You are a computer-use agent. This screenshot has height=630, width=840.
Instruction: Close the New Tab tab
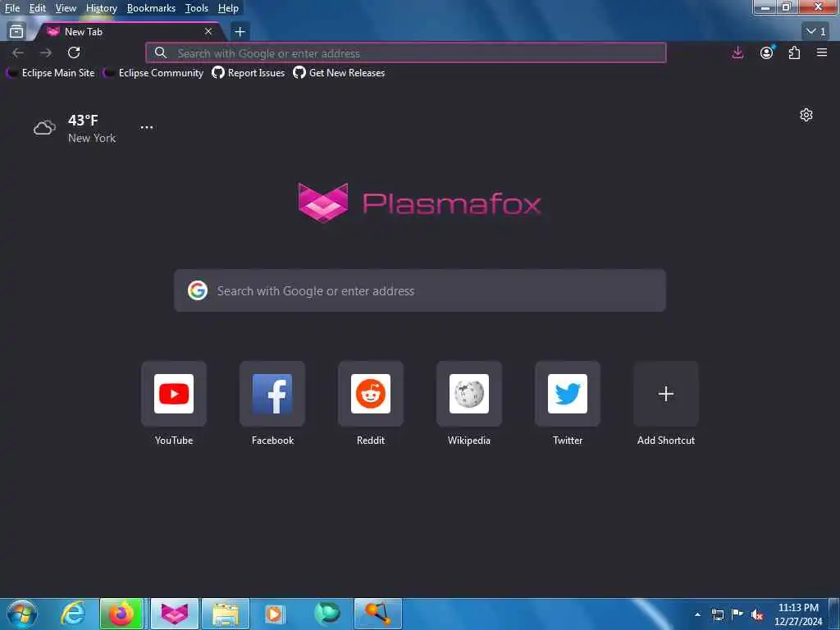coord(208,32)
